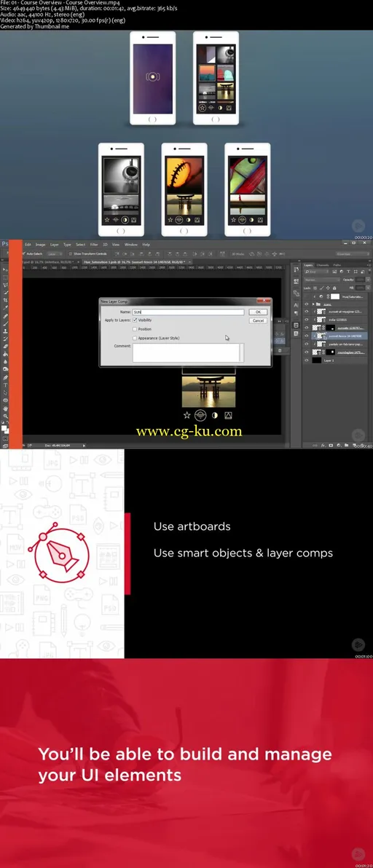This screenshot has width=373, height=868.
Task: Expand the icons layer group
Action: (x=313, y=304)
